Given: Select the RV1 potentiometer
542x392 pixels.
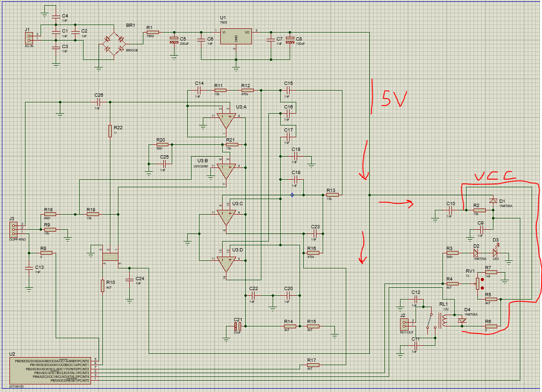Looking at the screenshot, I should pos(477,284).
